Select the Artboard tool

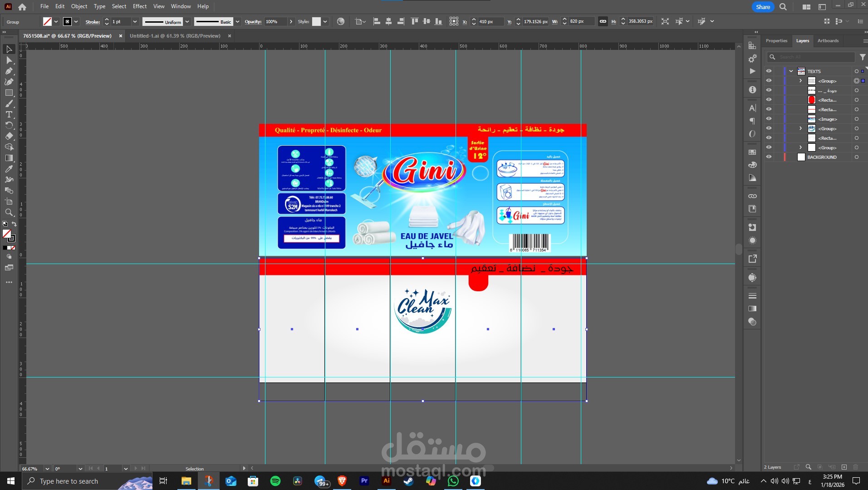point(9,201)
